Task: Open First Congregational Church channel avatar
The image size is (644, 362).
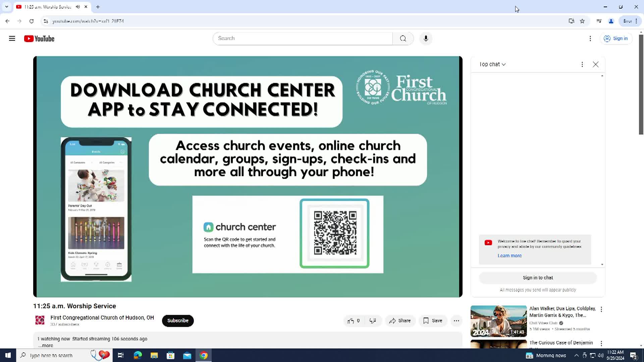Action: 40,320
